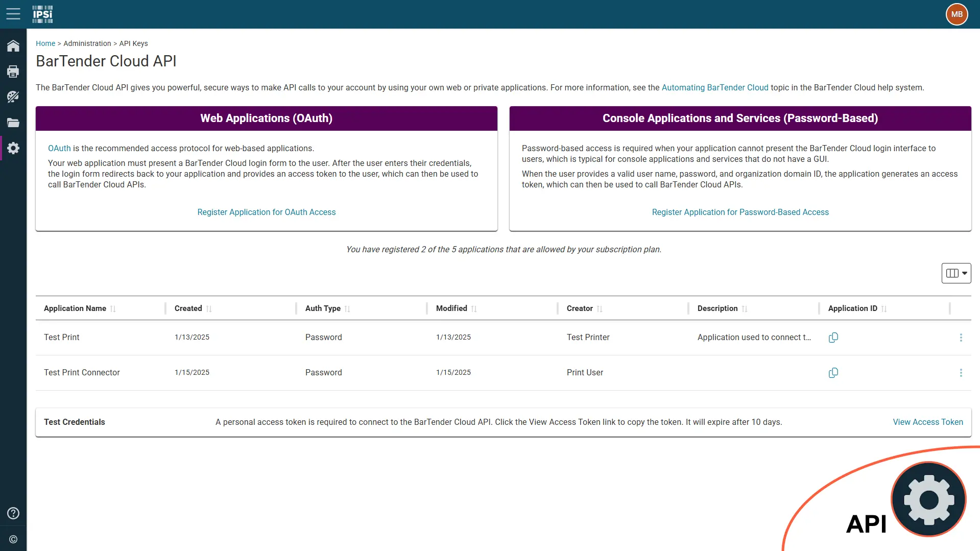This screenshot has height=551, width=980.
Task: Select the Test Print Connector application name
Action: 82,372
